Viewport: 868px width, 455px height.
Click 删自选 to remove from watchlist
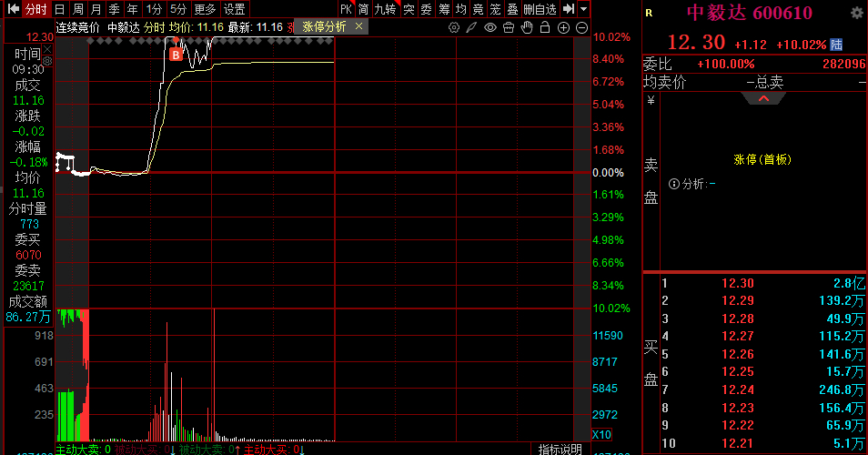540,9
